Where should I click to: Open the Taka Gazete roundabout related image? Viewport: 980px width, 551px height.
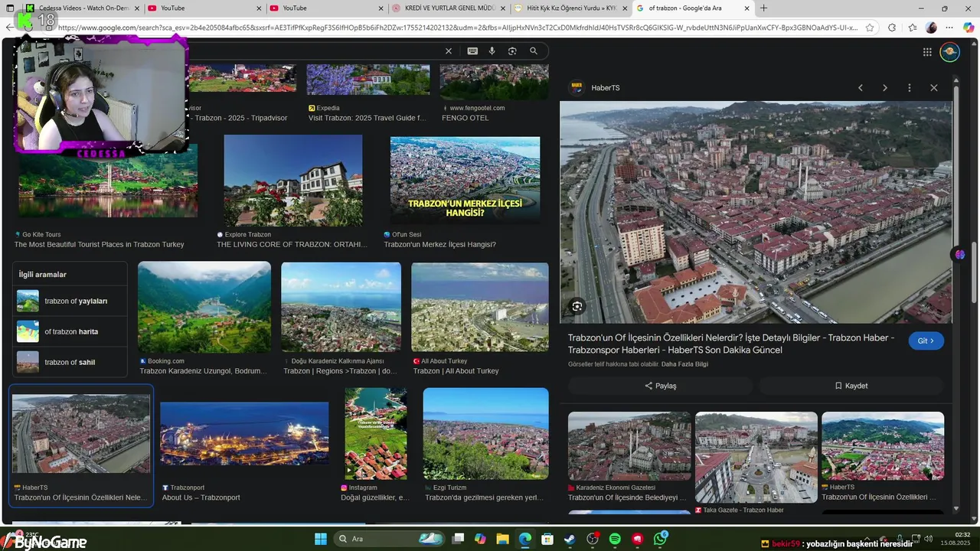(x=756, y=458)
